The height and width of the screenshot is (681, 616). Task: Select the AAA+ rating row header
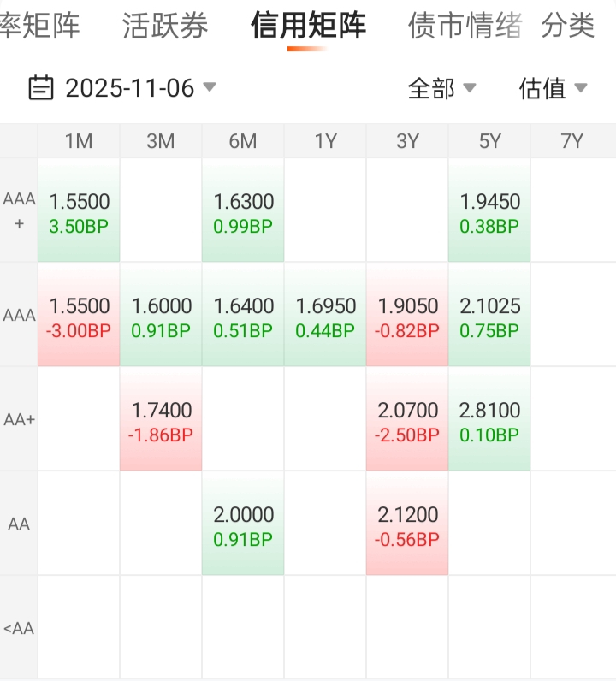pos(19,210)
